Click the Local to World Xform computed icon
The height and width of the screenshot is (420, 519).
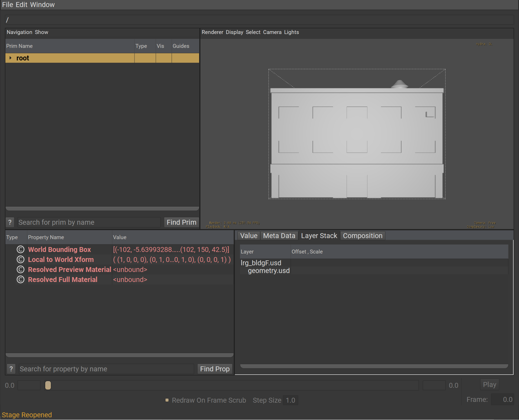tap(21, 260)
